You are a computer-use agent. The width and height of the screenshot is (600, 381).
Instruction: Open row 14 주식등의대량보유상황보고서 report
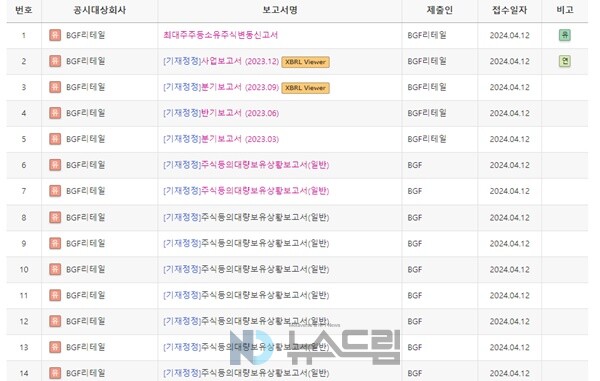point(246,373)
